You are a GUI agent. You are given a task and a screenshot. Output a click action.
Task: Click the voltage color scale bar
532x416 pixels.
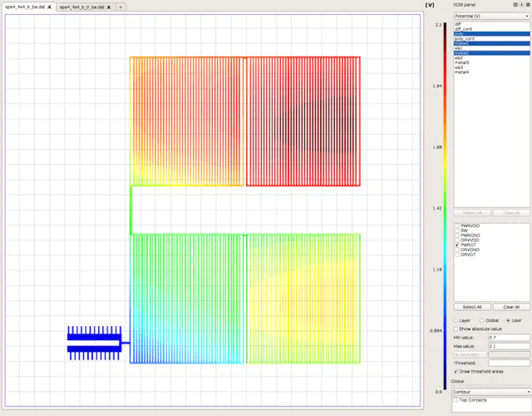[x=446, y=206]
